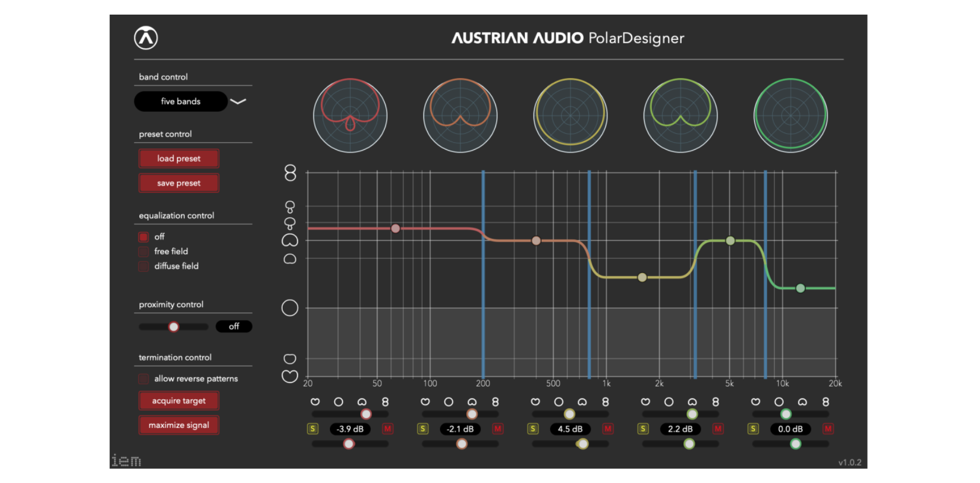Mute the fifth band with M button
This screenshot has width=980, height=483.
[x=828, y=429]
